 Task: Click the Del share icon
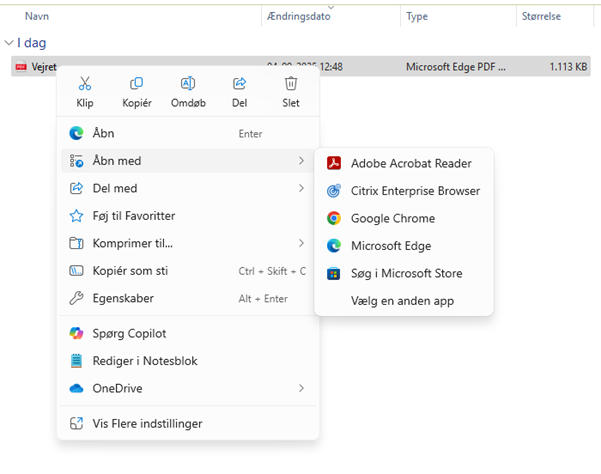tap(239, 84)
